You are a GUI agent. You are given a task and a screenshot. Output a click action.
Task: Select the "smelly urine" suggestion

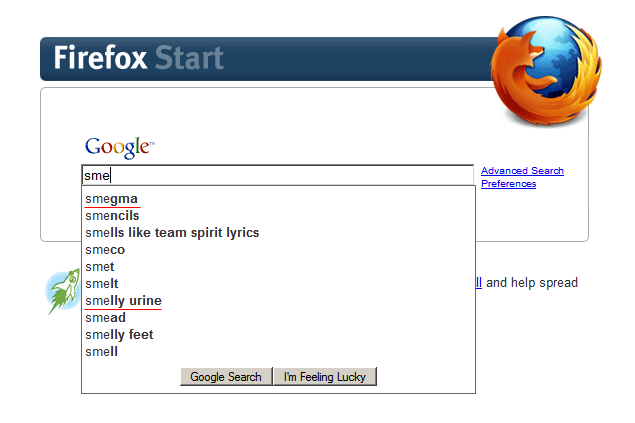[x=278, y=301]
